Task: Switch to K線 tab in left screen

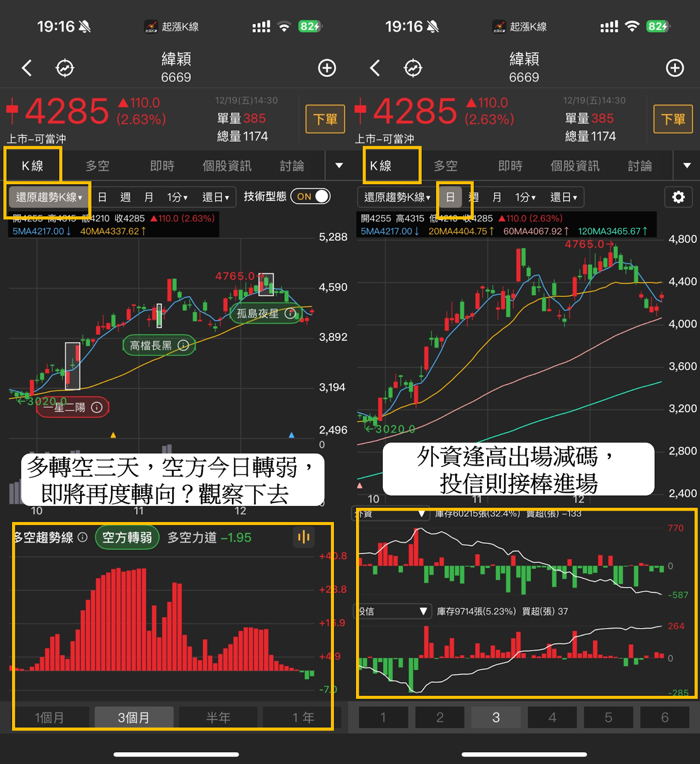Action: (x=32, y=166)
